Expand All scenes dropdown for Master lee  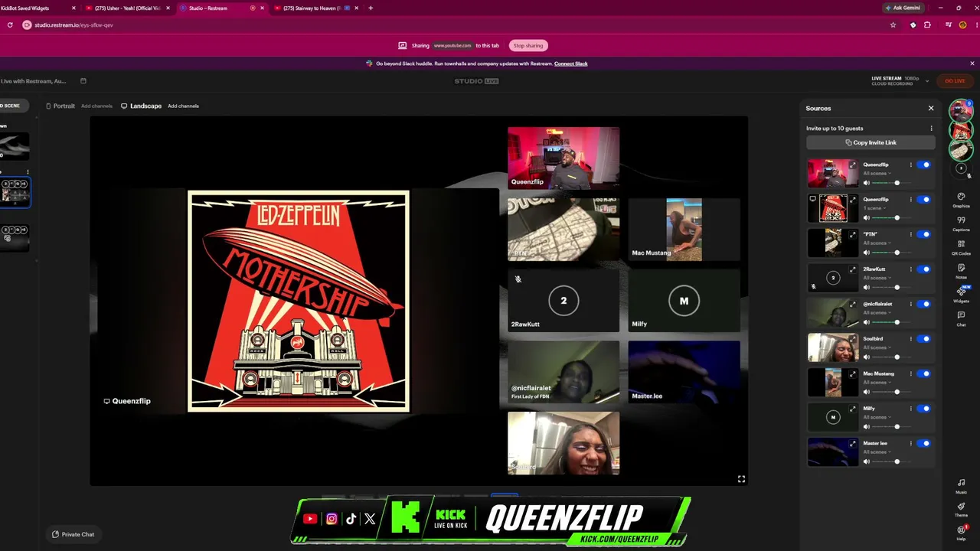click(877, 452)
